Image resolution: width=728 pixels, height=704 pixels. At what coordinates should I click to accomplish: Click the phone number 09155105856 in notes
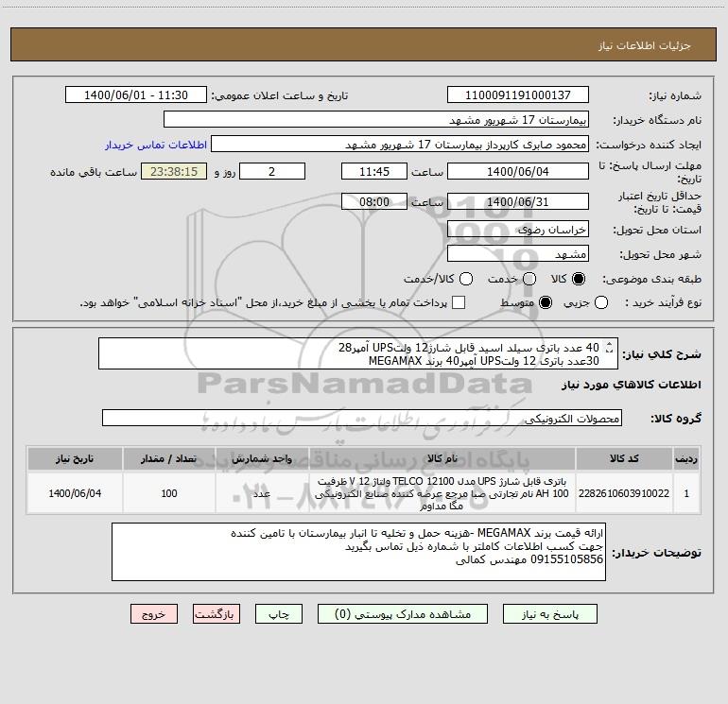pos(566,559)
